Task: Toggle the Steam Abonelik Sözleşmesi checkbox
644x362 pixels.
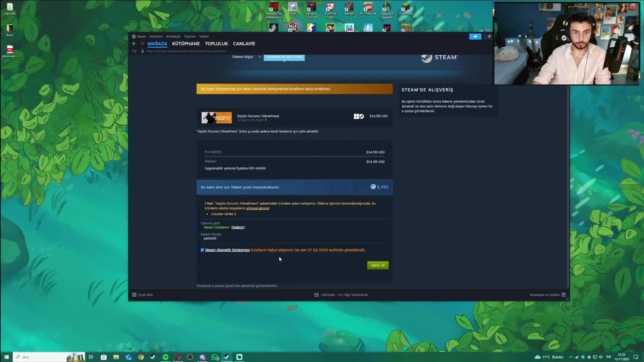Action: point(202,250)
